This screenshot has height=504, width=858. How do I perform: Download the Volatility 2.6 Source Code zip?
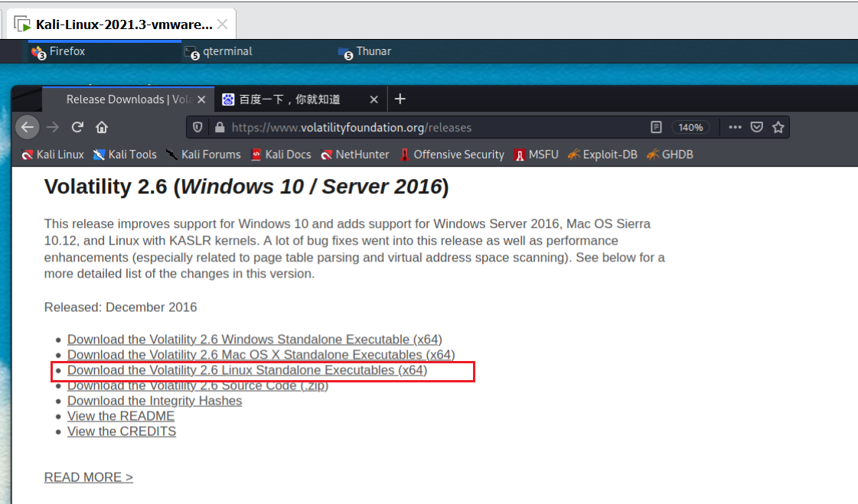[197, 385]
